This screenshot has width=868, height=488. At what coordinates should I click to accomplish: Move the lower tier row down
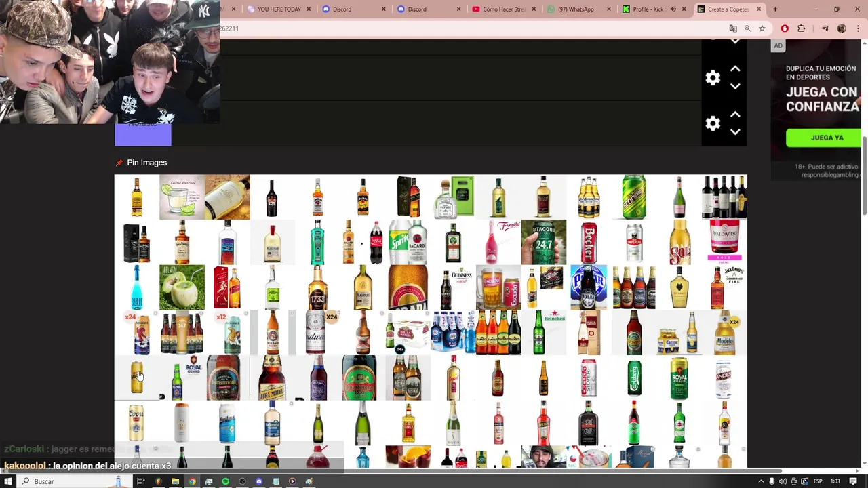[735, 131]
